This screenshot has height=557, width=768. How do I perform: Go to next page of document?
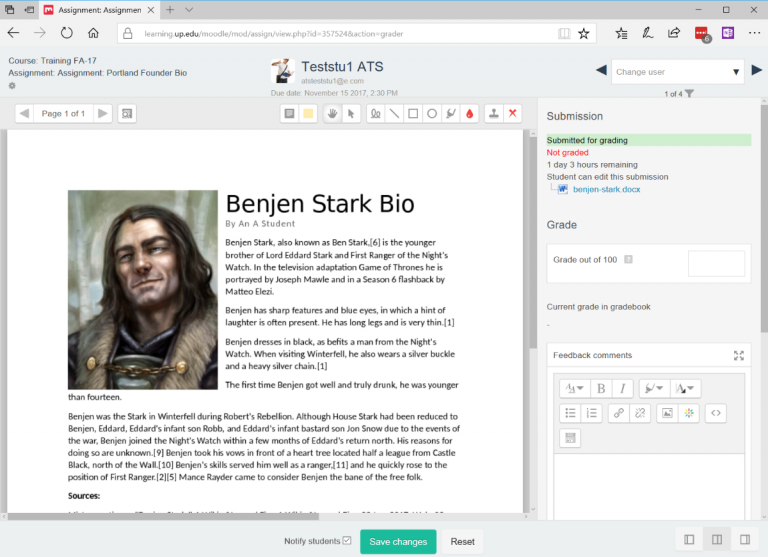tap(103, 114)
